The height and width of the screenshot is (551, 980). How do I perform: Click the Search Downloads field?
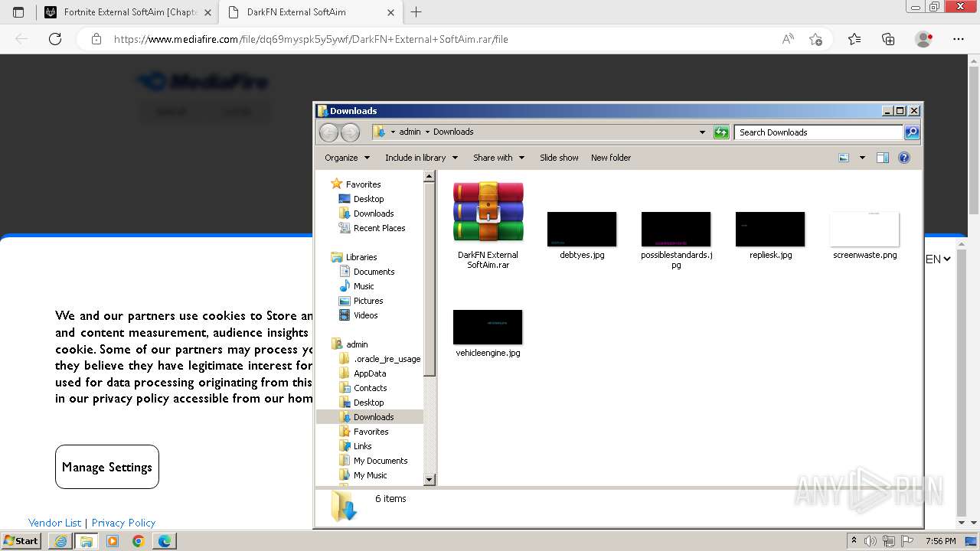818,132
